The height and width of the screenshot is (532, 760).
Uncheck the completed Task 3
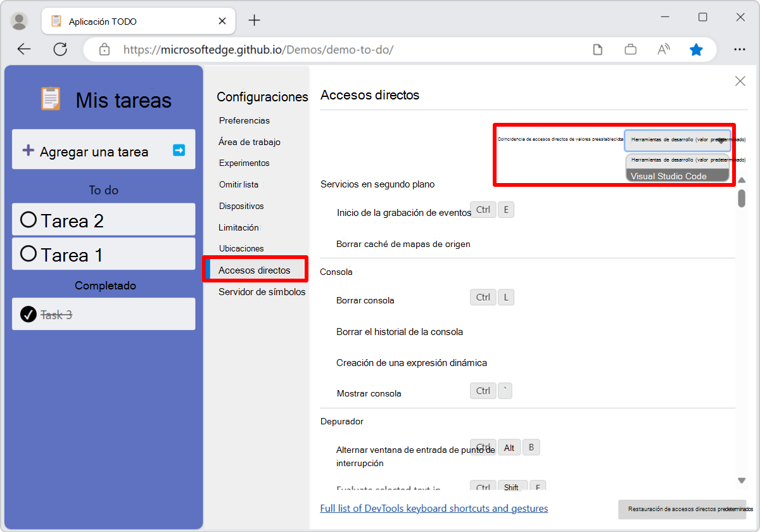(x=28, y=314)
